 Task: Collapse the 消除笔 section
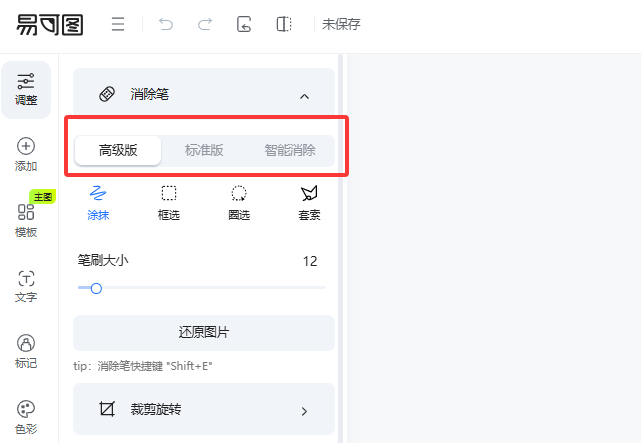(305, 96)
